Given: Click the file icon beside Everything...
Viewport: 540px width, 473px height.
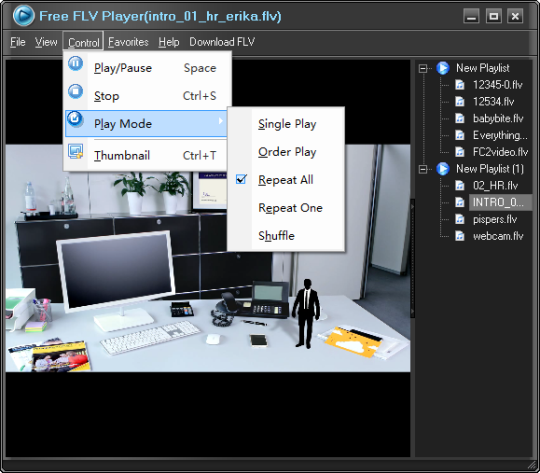Looking at the screenshot, I should tap(460, 135).
